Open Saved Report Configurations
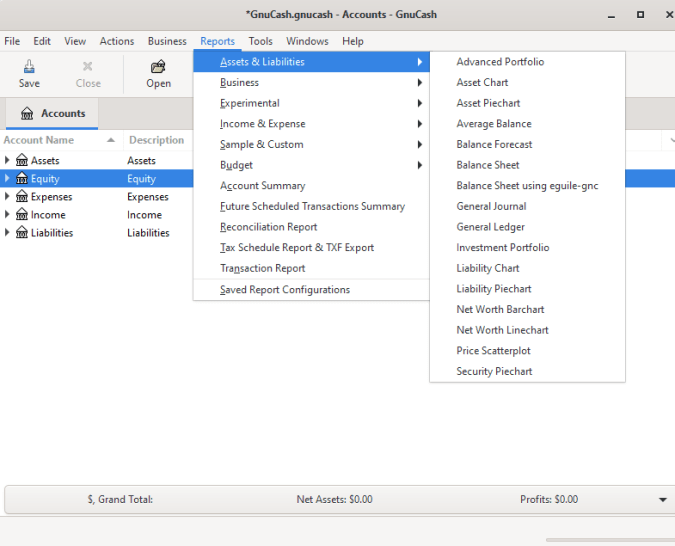Viewport: 675px width, 546px height. pyautogui.click(x=285, y=290)
